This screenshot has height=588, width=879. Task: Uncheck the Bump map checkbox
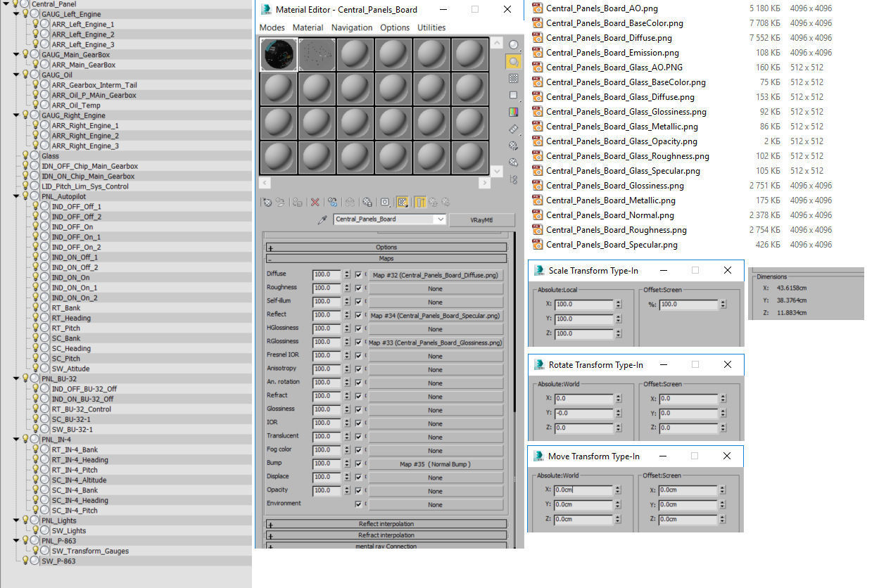358,464
